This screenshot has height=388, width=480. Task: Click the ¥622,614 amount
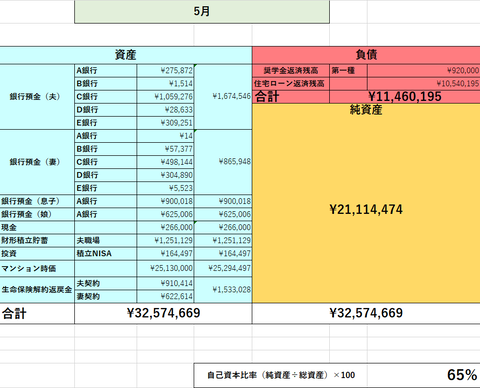click(x=165, y=296)
